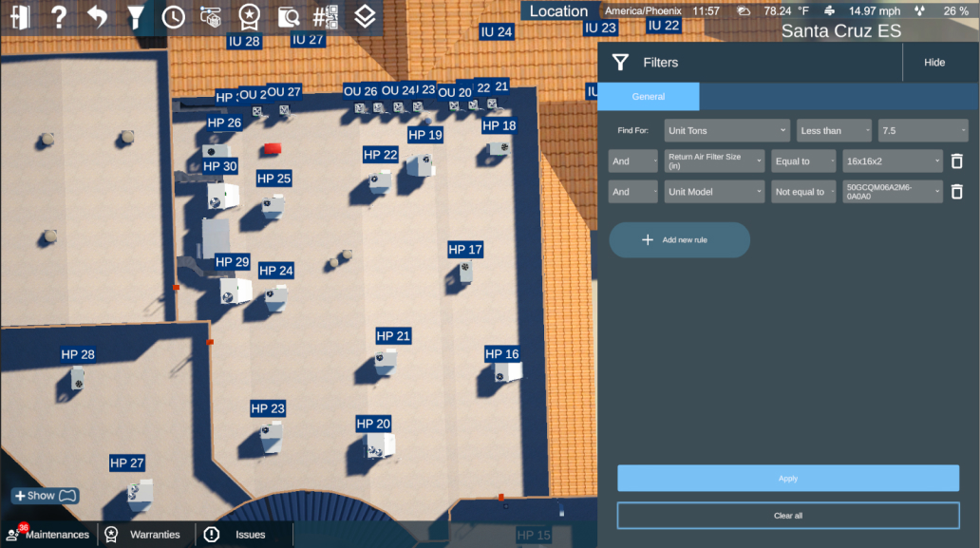
Task: Open the clock history icon
Action: coord(173,16)
